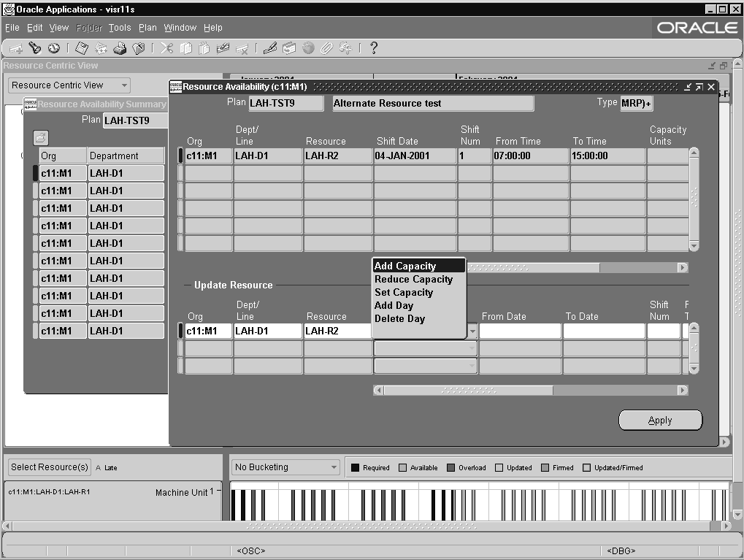744x560 pixels.
Task: Click the Next Step toolbar icon
Action: 101,48
